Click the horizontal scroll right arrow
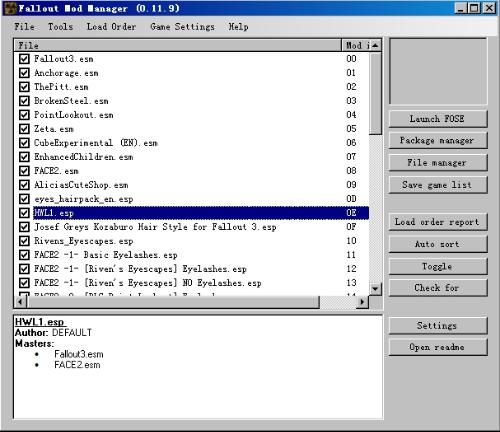Viewport: 500px width, 432px height. pos(362,302)
